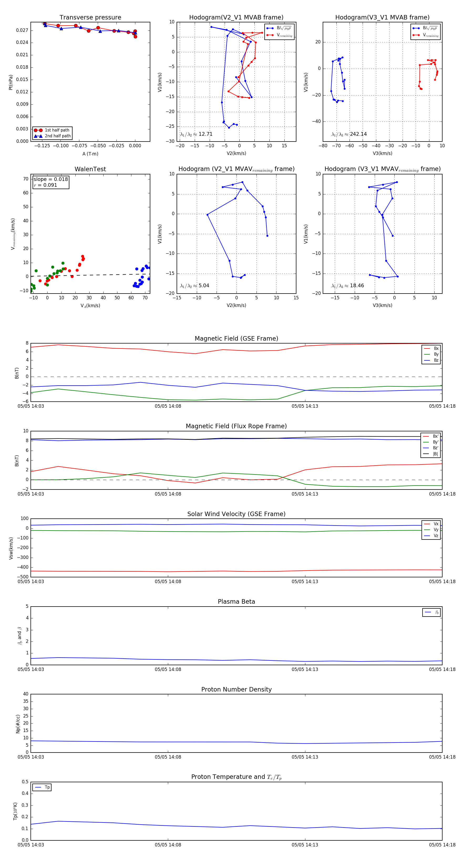Click the 'Transverse pressure' plot title
The width and height of the screenshot is (473, 868).
pyautogui.click(x=90, y=18)
